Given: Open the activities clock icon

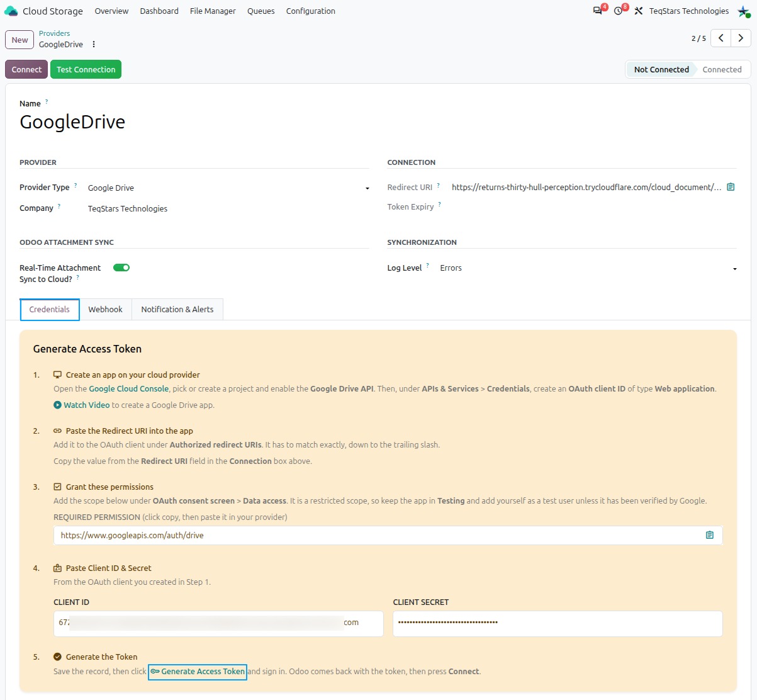Looking at the screenshot, I should 618,11.
